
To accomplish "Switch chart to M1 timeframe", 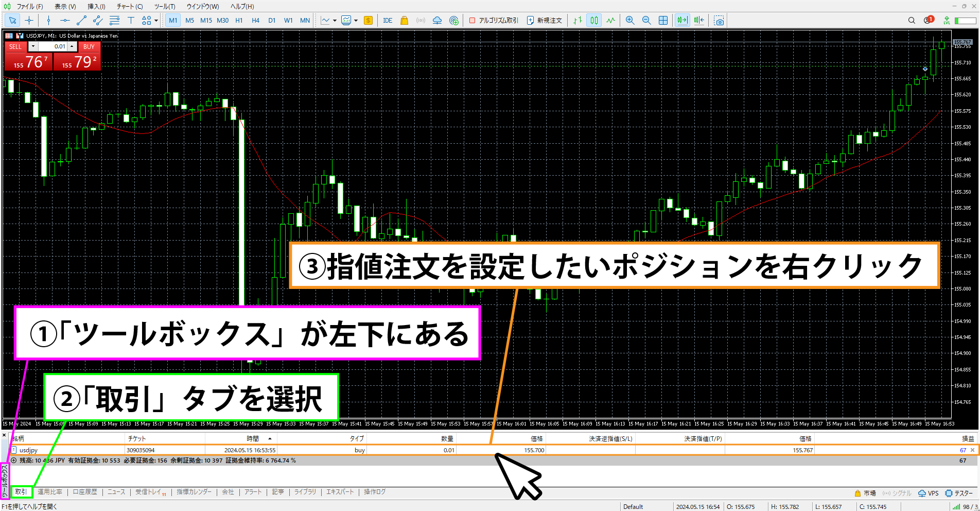I will pos(173,21).
